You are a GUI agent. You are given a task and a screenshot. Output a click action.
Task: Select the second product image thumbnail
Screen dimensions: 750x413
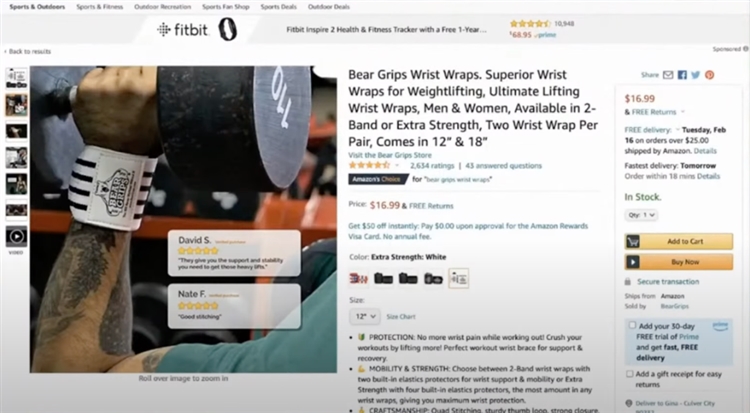pyautogui.click(x=16, y=105)
